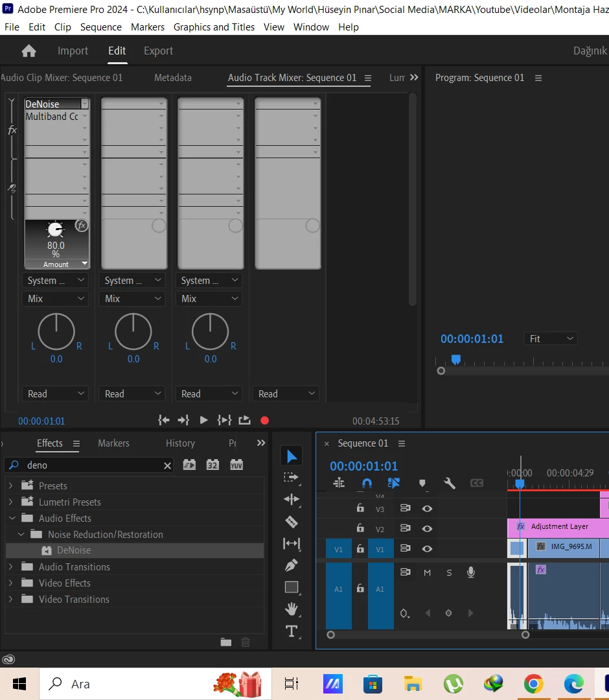
Task: Select the Razor tool
Action: 292,521
